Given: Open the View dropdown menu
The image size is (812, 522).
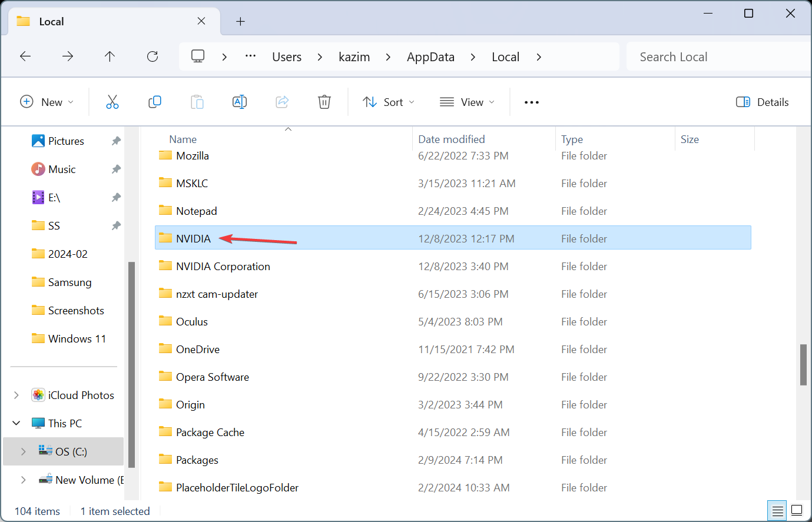Looking at the screenshot, I should [x=468, y=102].
